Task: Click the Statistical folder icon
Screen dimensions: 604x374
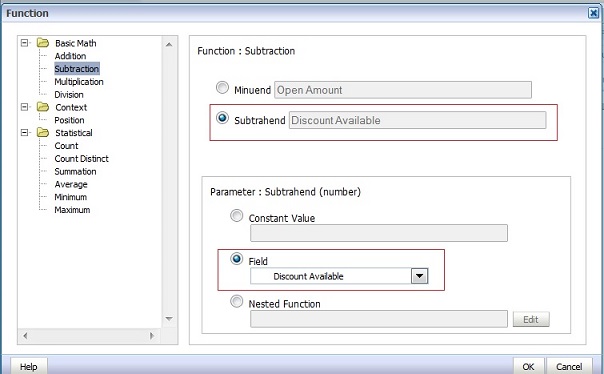Action: [43, 132]
